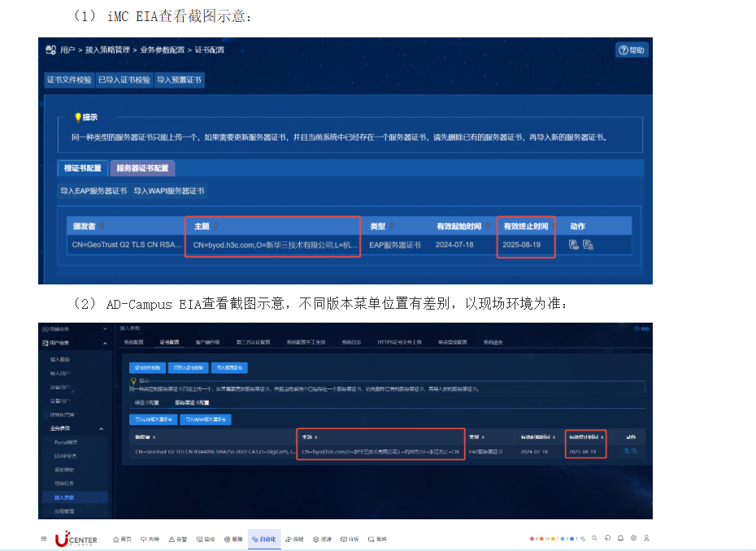Switch to 客户端升级 tab in AD-Campus

pos(207,342)
